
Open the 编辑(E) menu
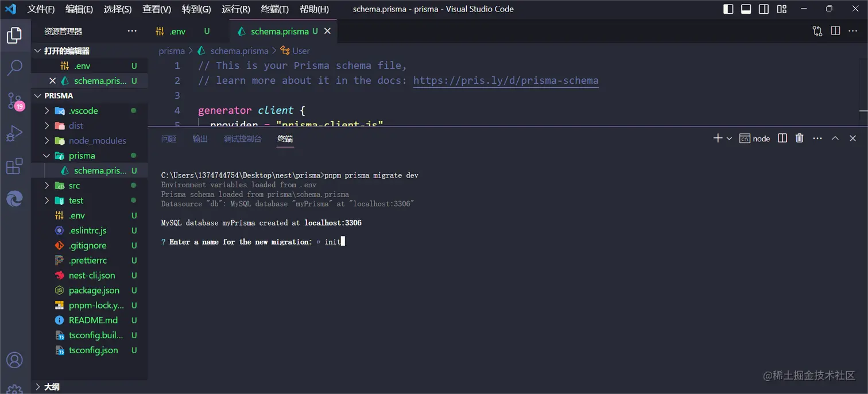tap(79, 9)
